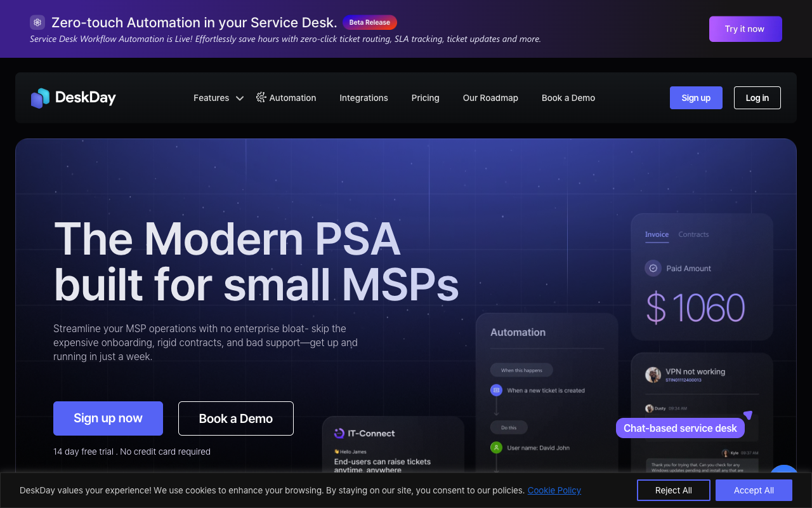Click the new-ticket trigger icon in the Automation card

496,390
